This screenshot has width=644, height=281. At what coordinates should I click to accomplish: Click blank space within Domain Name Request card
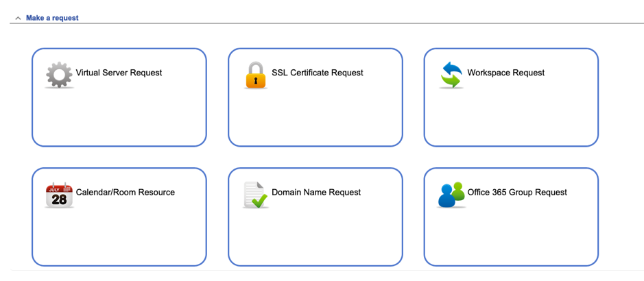[315, 236]
